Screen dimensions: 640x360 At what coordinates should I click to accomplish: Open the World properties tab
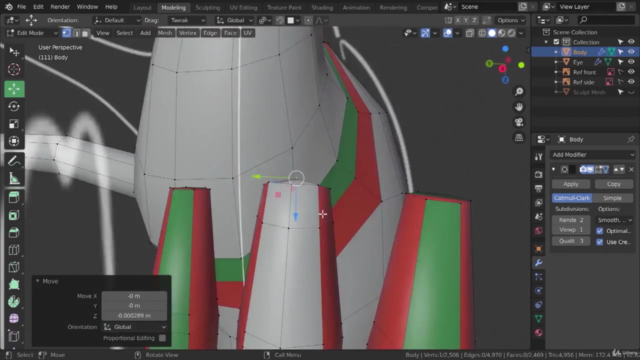point(539,231)
